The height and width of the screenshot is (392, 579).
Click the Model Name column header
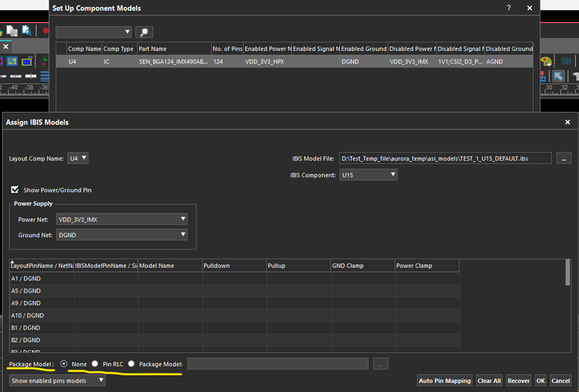[170, 265]
